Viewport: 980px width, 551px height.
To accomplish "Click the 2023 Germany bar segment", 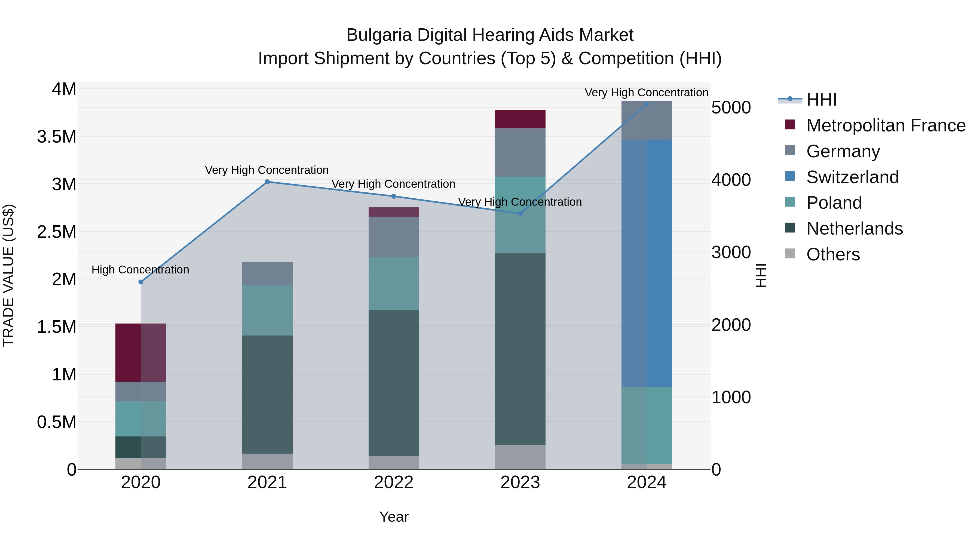I will tap(520, 152).
